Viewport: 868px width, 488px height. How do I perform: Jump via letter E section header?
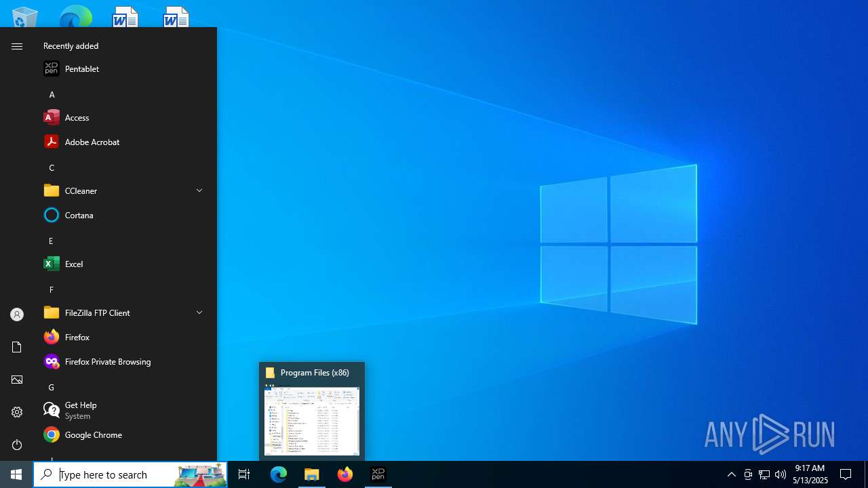click(x=51, y=241)
